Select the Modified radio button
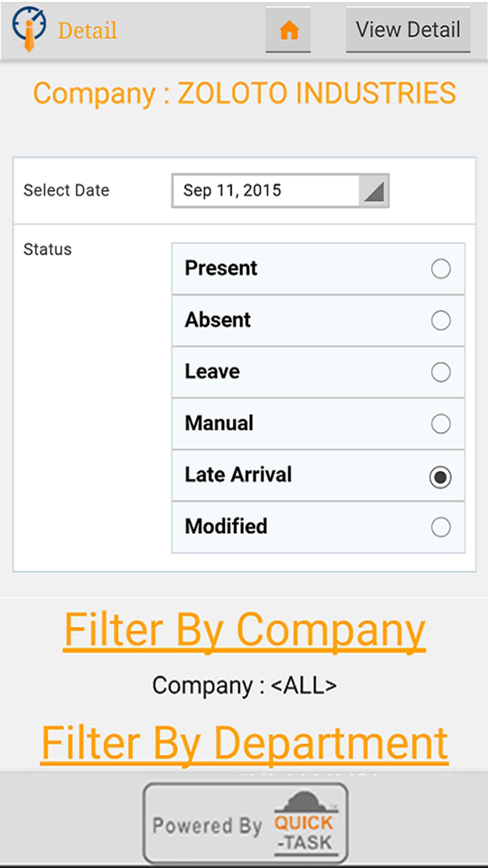The width and height of the screenshot is (488, 868). click(x=440, y=527)
